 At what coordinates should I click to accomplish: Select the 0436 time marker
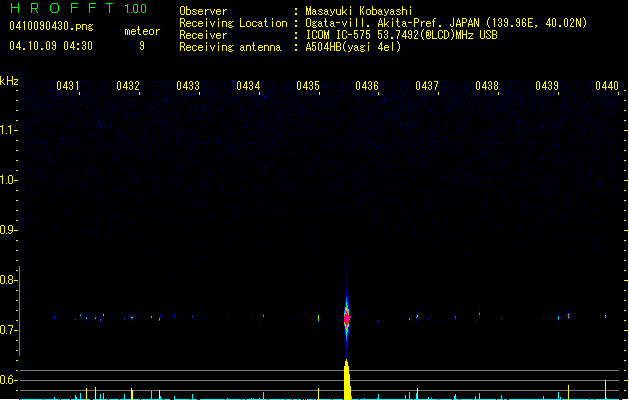[x=367, y=86]
